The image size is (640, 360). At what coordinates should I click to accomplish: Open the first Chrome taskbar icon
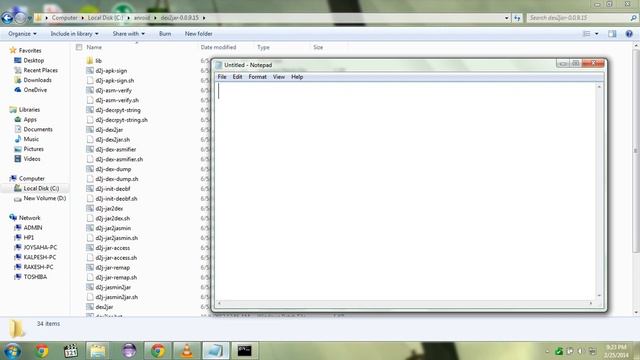click(42, 351)
